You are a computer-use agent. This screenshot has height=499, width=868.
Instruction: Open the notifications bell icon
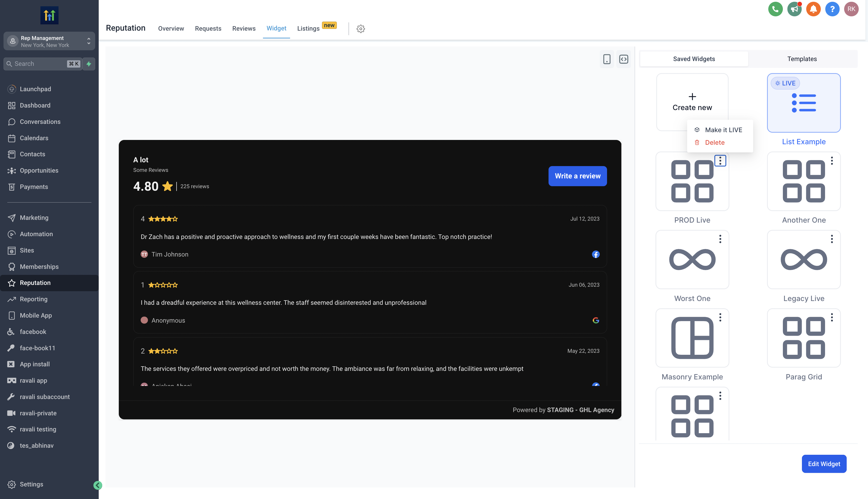click(813, 9)
